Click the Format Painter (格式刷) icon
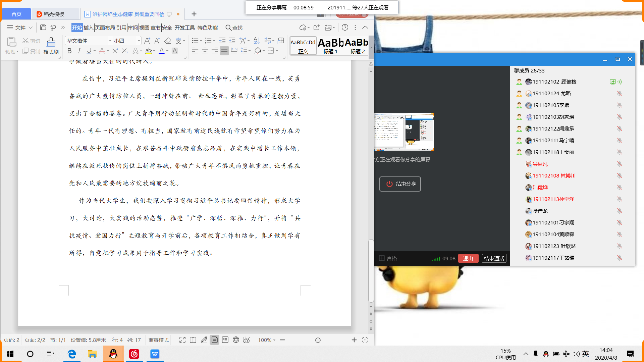This screenshot has width=644, height=362. 51,45
